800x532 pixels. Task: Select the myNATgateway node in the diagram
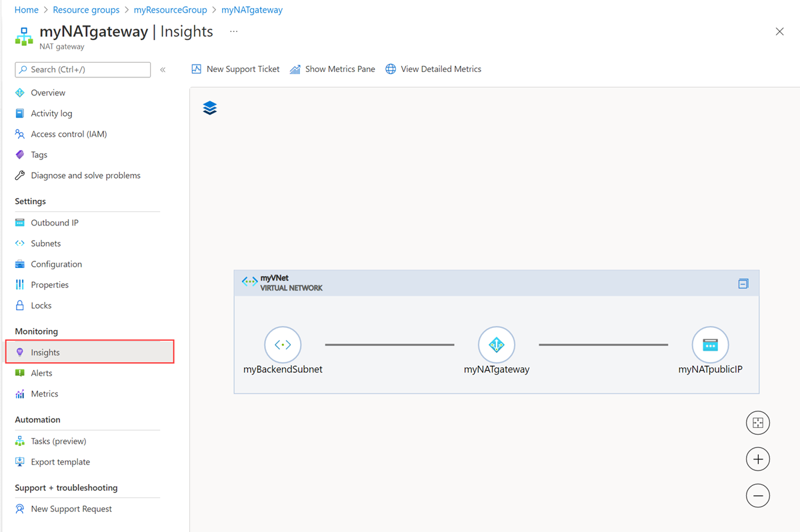tap(497, 345)
